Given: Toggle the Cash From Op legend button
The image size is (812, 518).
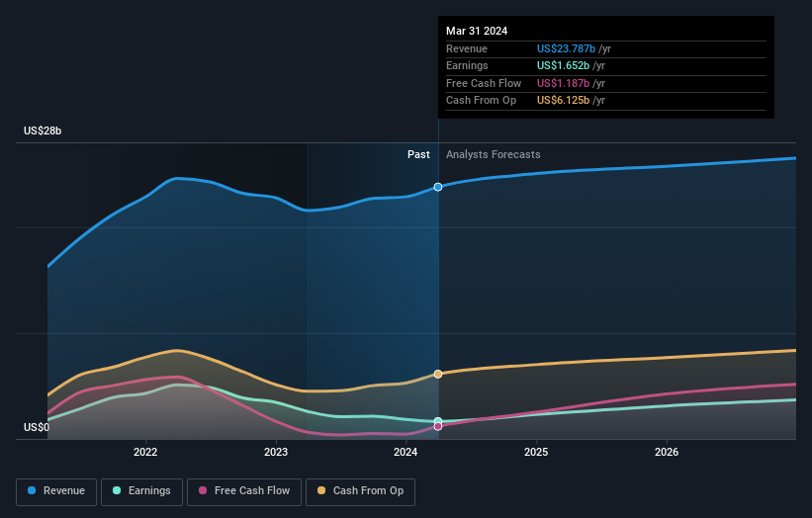Looking at the screenshot, I should 360,491.
